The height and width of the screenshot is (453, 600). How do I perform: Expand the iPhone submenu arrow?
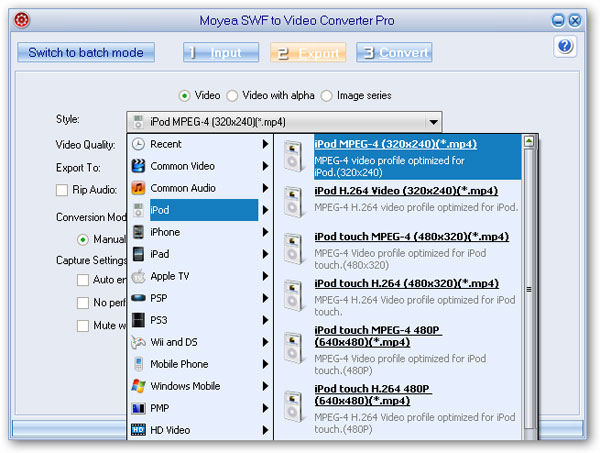(265, 232)
